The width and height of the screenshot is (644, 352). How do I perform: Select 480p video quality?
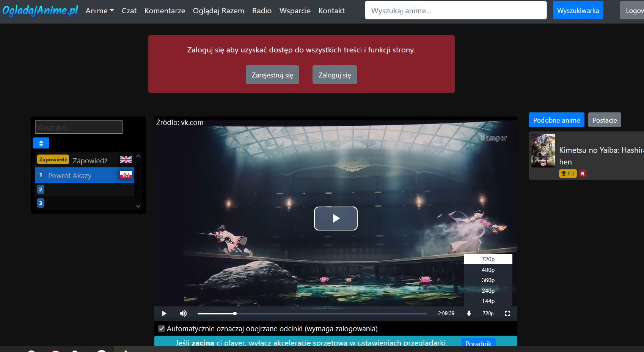488,270
